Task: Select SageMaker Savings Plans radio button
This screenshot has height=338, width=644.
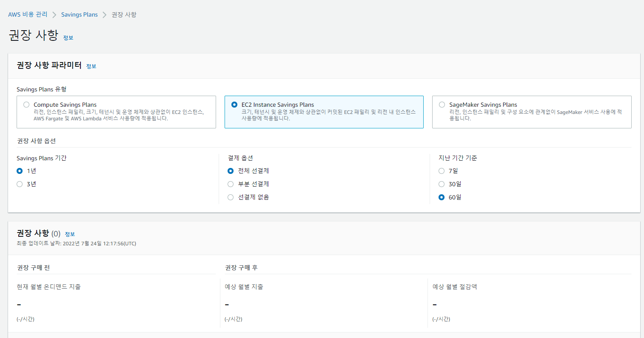Action: tap(442, 105)
